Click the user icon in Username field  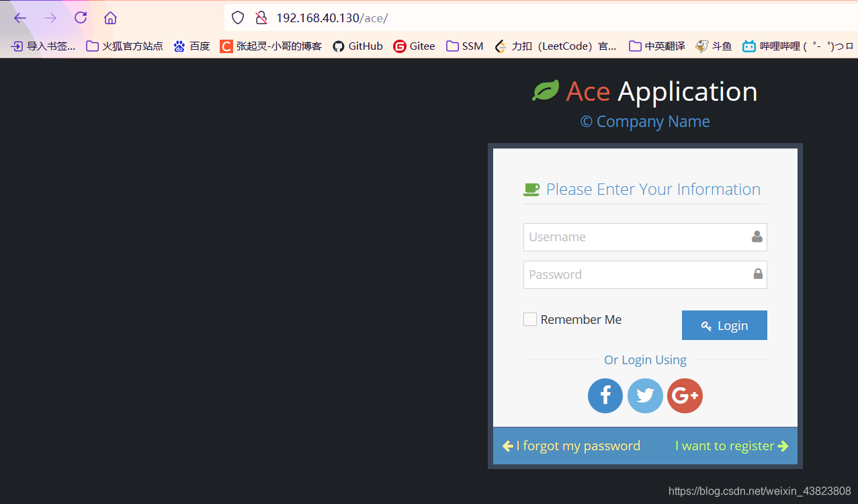tap(757, 237)
